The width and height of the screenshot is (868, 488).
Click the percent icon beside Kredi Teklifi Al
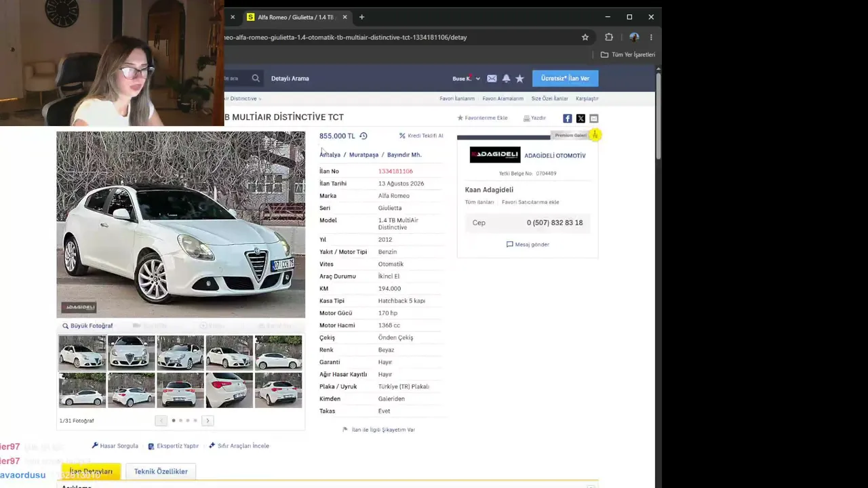click(x=402, y=136)
